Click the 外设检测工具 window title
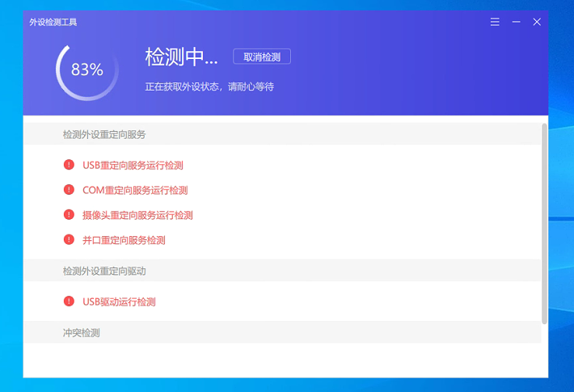The image size is (574, 392). [x=53, y=23]
